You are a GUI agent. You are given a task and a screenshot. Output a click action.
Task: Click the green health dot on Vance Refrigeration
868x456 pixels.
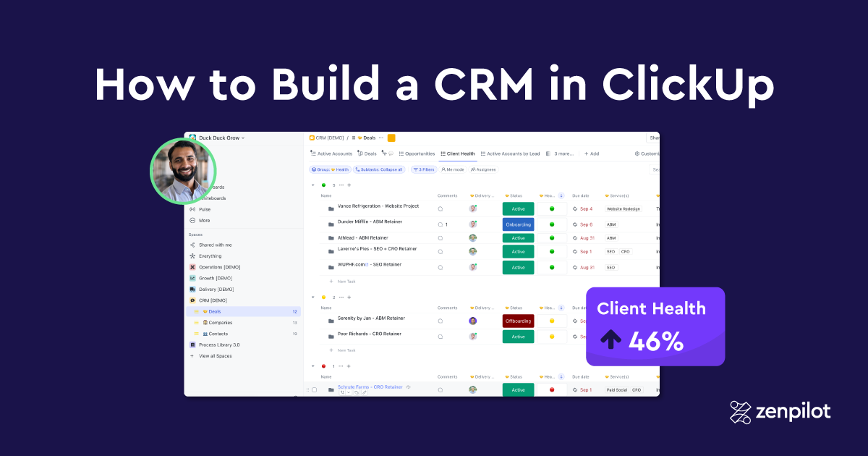[551, 208]
